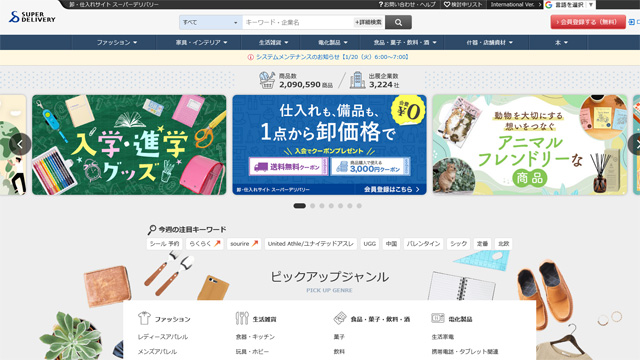
Task: Open お問い合わせ・ヘルプ link
Action: pyautogui.click(x=407, y=4)
